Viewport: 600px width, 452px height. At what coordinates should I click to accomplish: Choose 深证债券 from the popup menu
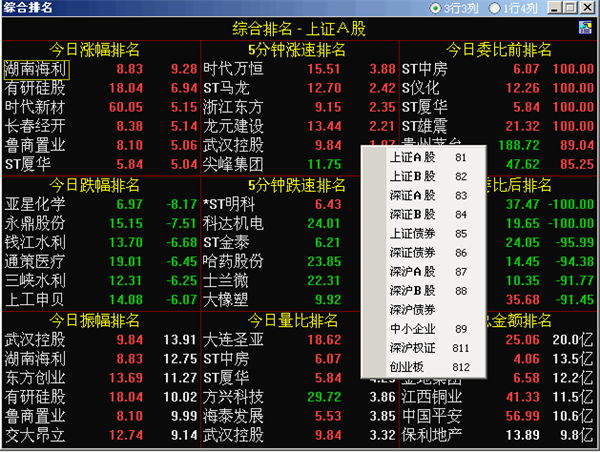coord(424,253)
